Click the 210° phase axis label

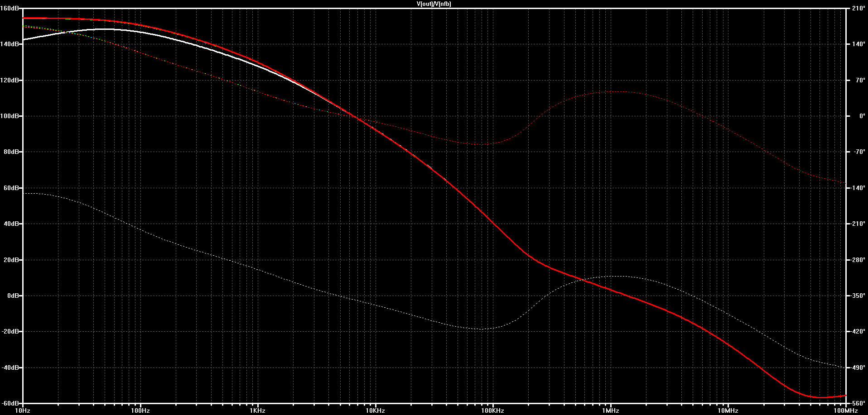858,8
